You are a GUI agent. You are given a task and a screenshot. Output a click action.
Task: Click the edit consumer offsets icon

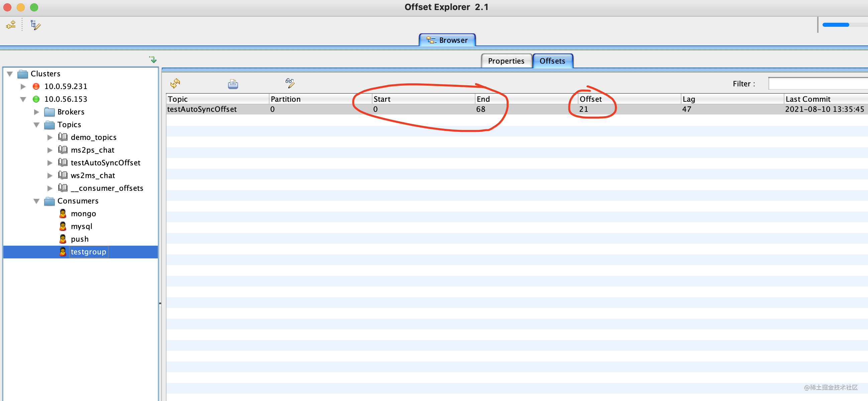tap(290, 83)
